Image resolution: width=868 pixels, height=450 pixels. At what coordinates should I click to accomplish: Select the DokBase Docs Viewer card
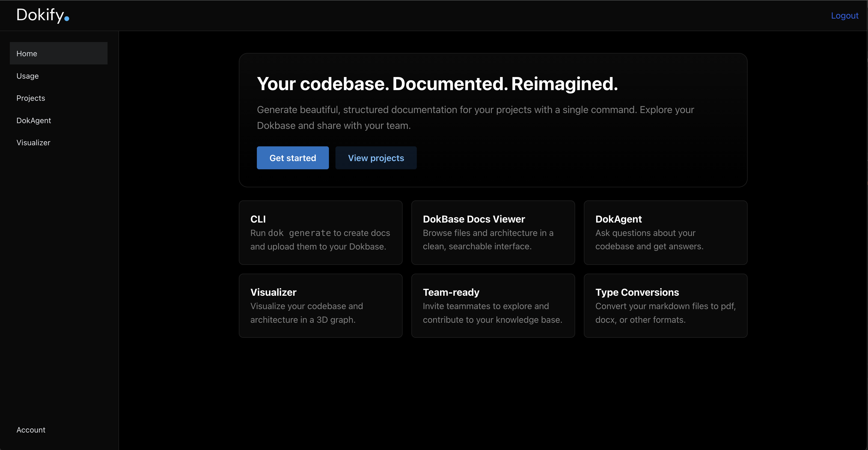click(x=493, y=233)
